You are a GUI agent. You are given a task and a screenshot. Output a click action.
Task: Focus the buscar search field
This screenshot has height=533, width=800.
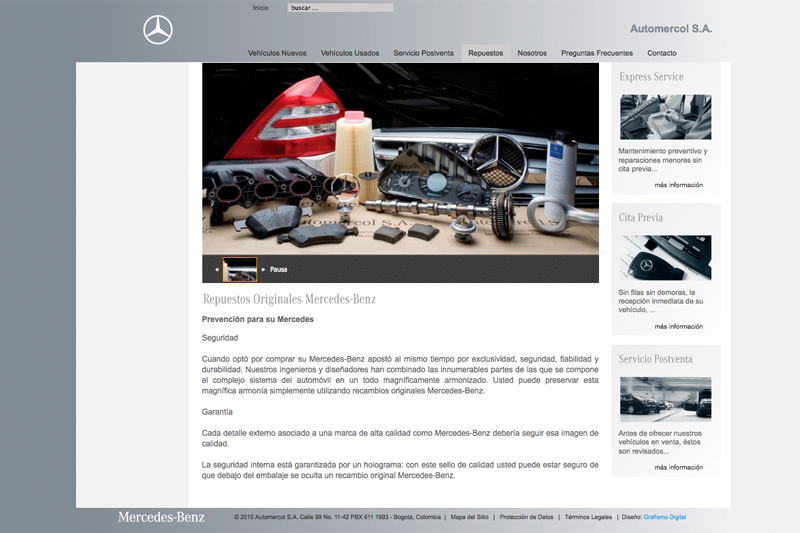click(x=340, y=8)
